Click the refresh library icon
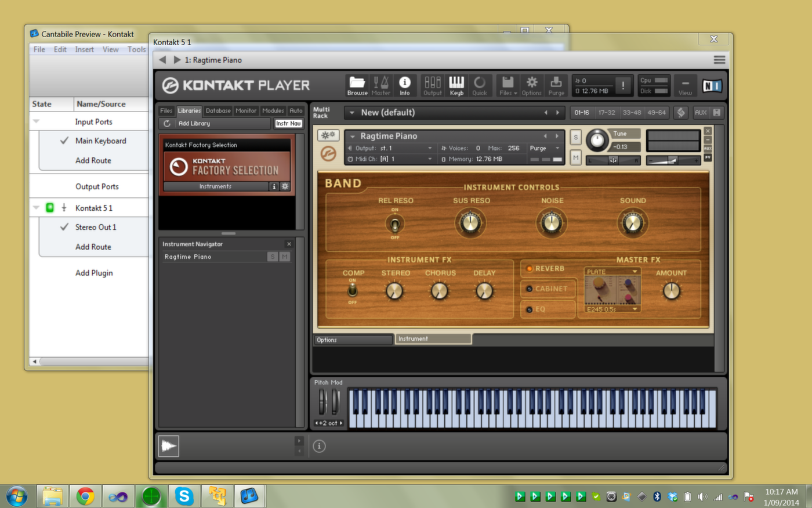 tap(167, 124)
